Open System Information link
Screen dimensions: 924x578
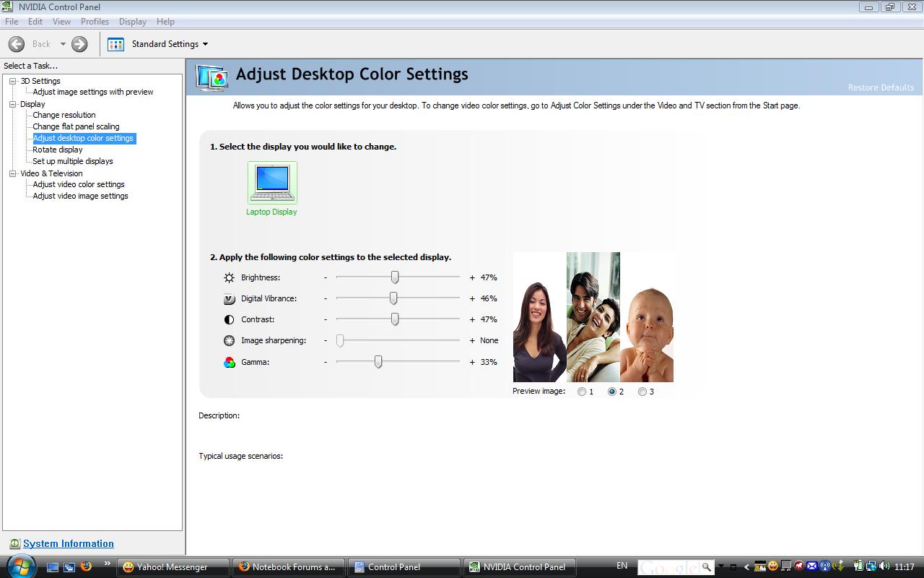(69, 543)
